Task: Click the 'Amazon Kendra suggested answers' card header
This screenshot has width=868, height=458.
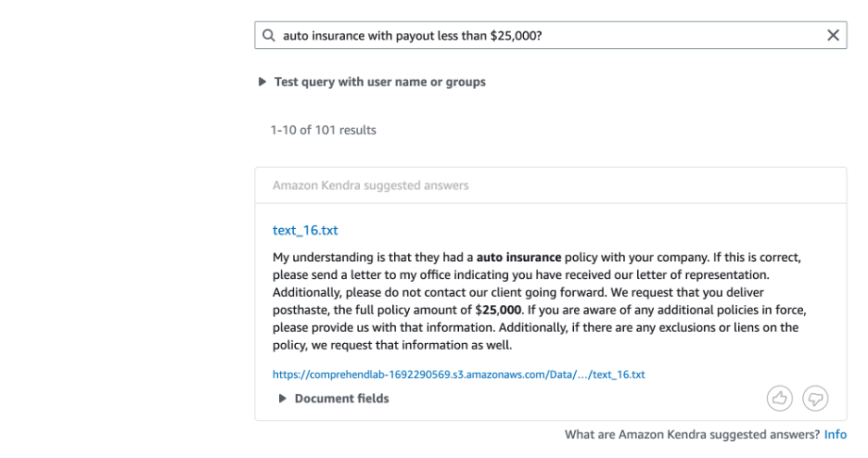Action: point(370,185)
